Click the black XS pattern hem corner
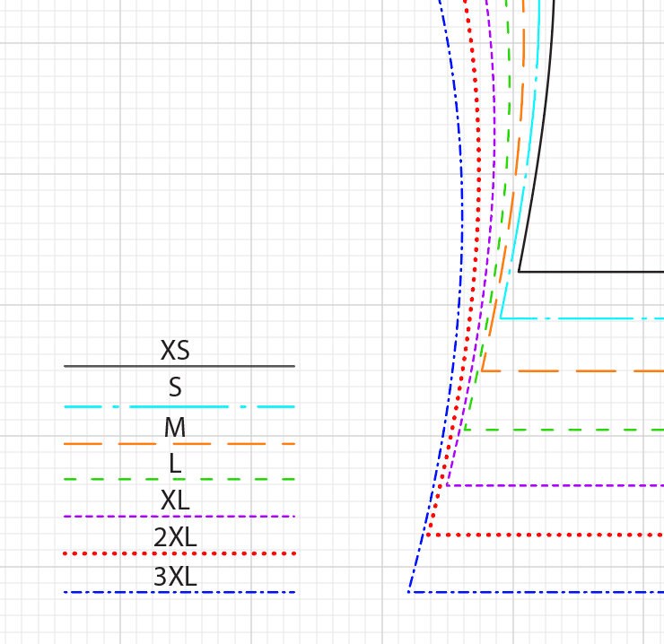 520,271
